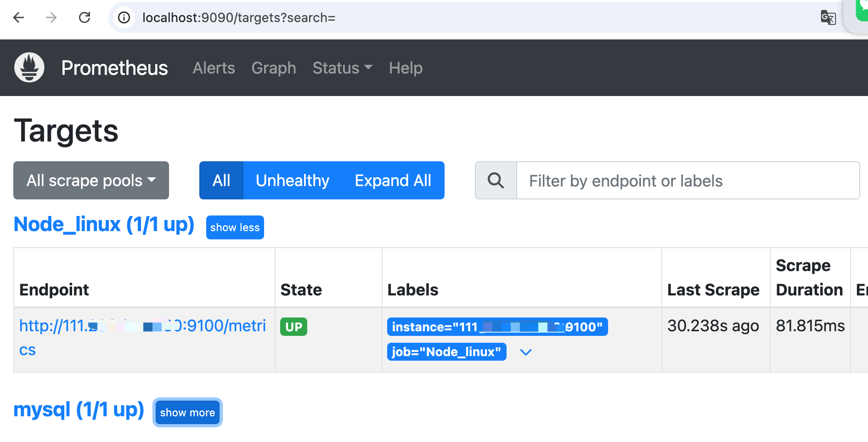Click the Last Scrape column header
Image resolution: width=868 pixels, height=442 pixels.
coord(713,290)
